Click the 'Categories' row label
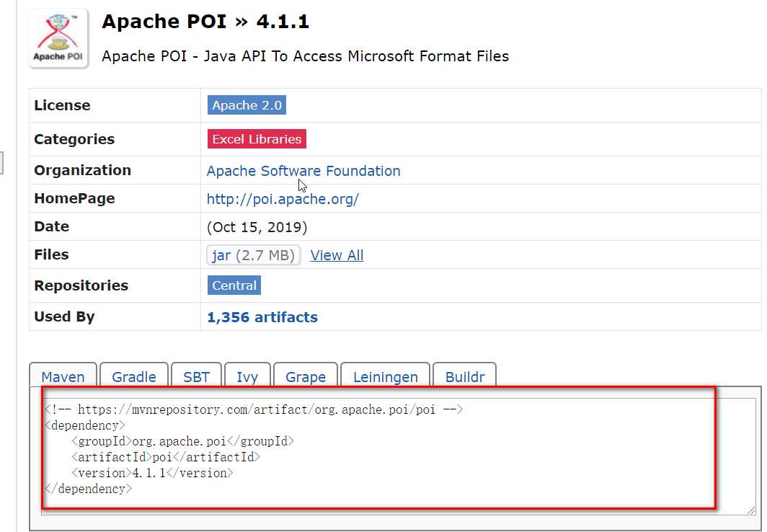Image resolution: width=767 pixels, height=532 pixels. [74, 139]
